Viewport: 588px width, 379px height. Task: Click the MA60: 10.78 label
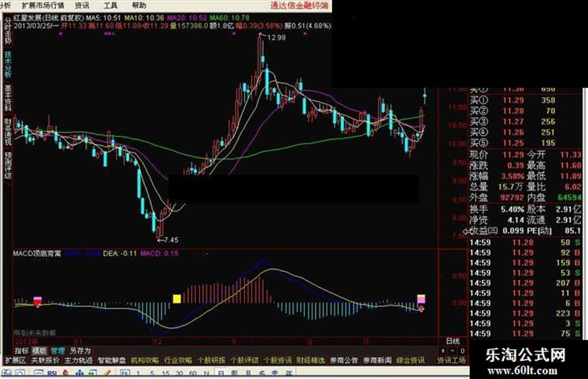coord(230,17)
